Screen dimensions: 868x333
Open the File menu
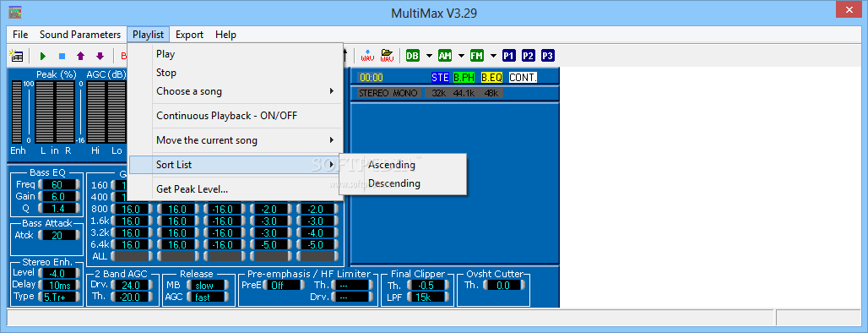(20, 35)
